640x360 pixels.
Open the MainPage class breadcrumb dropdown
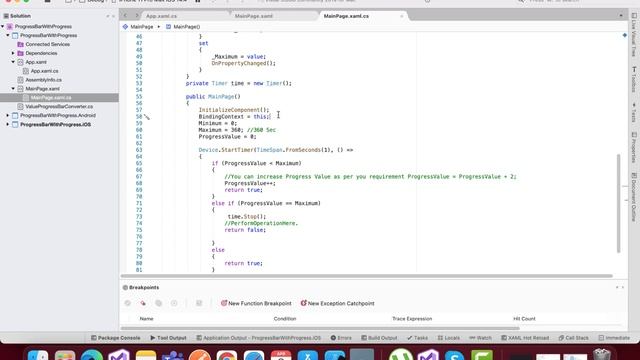pyautogui.click(x=138, y=27)
